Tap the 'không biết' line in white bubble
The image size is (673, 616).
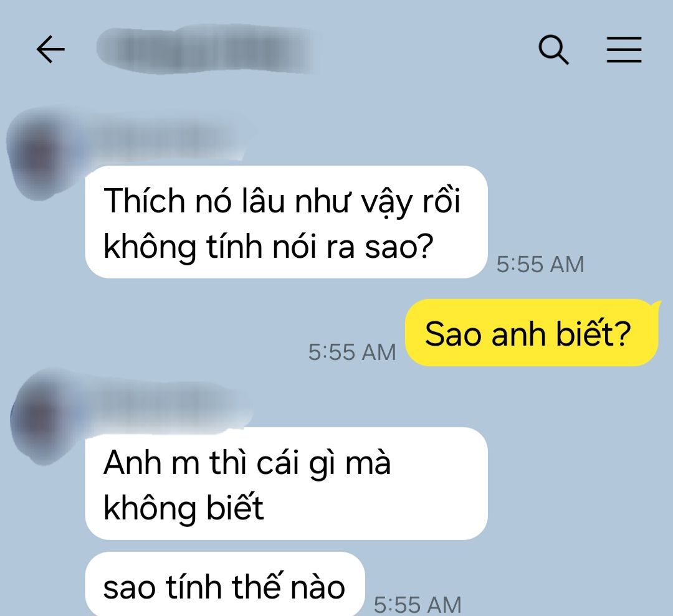(183, 508)
